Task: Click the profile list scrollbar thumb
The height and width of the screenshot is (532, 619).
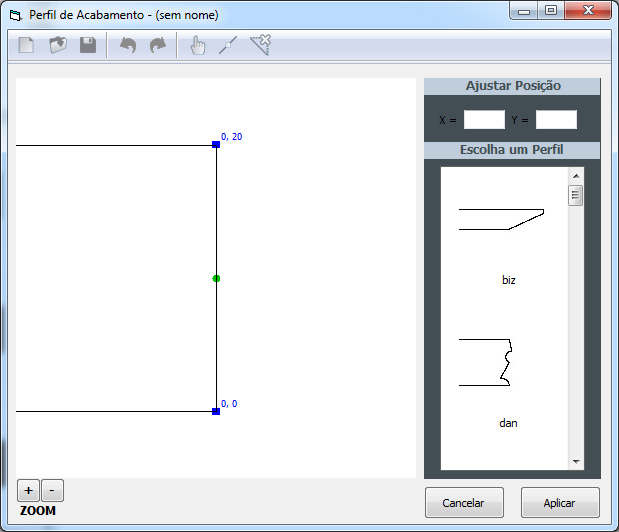Action: (576, 195)
